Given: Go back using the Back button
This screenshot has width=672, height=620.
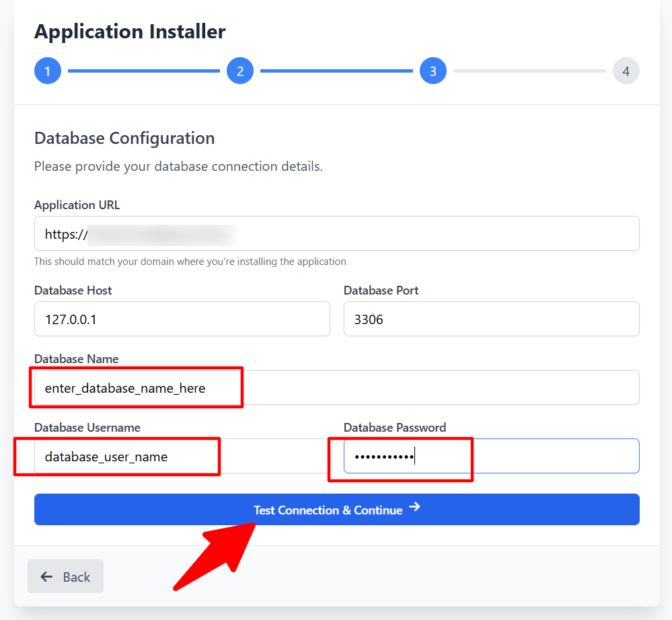Looking at the screenshot, I should coord(65,576).
